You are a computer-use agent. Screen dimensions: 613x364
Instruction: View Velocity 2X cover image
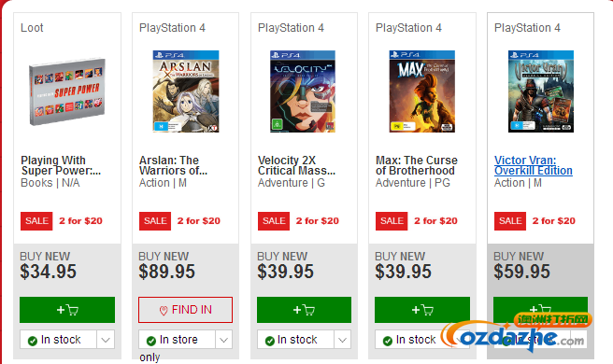click(303, 91)
